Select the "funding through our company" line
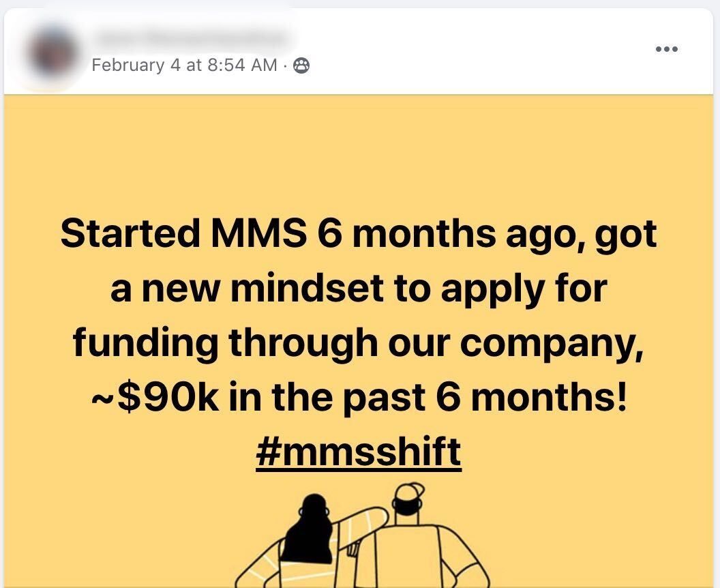Viewport: 720px width, 588px height. (359, 342)
